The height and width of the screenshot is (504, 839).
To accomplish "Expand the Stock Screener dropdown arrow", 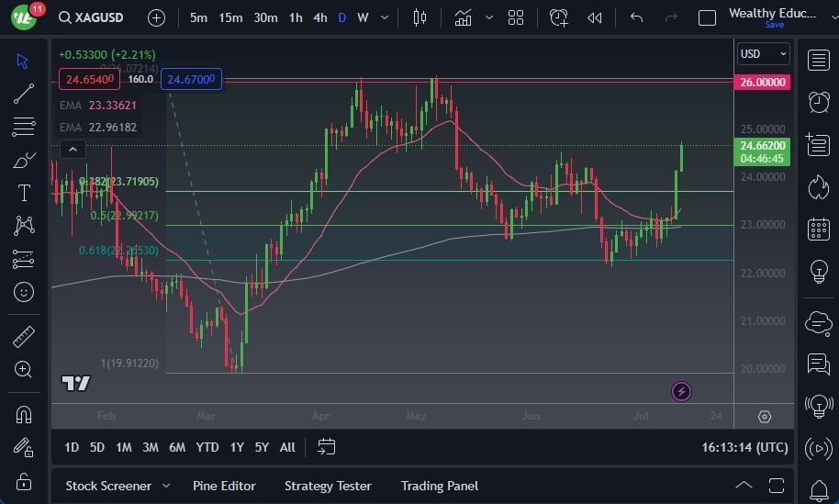I will click(x=166, y=486).
